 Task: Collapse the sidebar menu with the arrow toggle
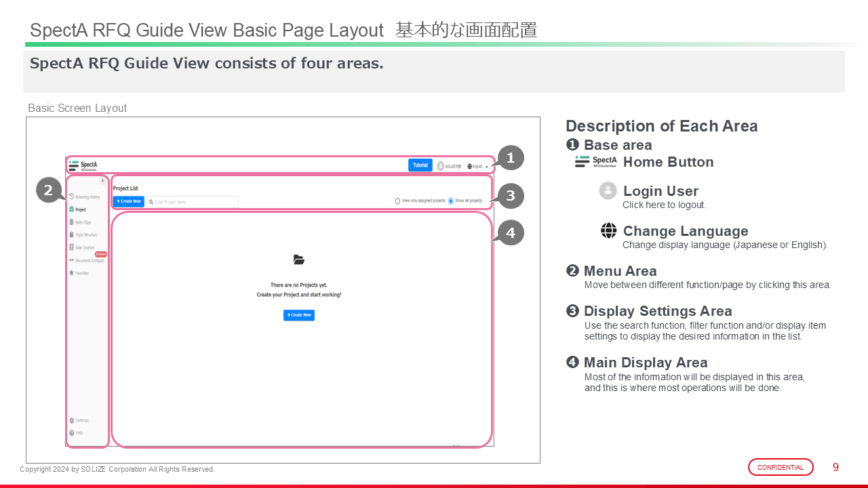click(102, 181)
